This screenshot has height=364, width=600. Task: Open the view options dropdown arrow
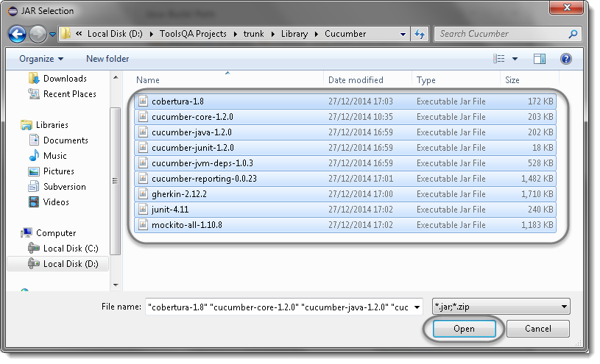click(515, 59)
